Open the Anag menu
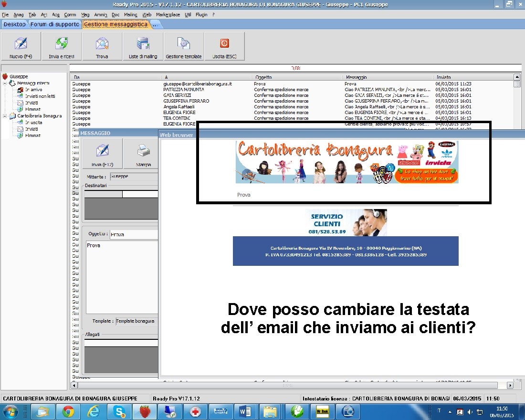This screenshot has width=525, height=420. 19,15
